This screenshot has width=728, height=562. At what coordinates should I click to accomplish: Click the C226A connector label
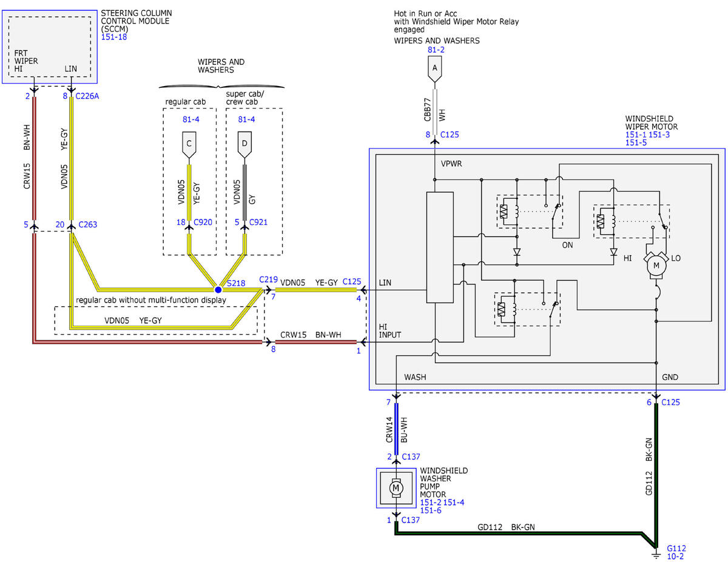coord(87,96)
